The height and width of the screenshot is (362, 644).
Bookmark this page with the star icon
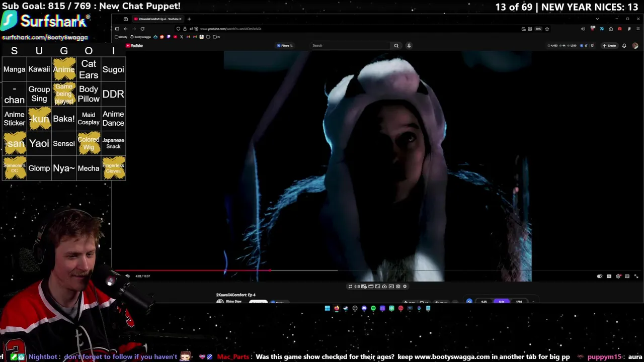tap(547, 29)
